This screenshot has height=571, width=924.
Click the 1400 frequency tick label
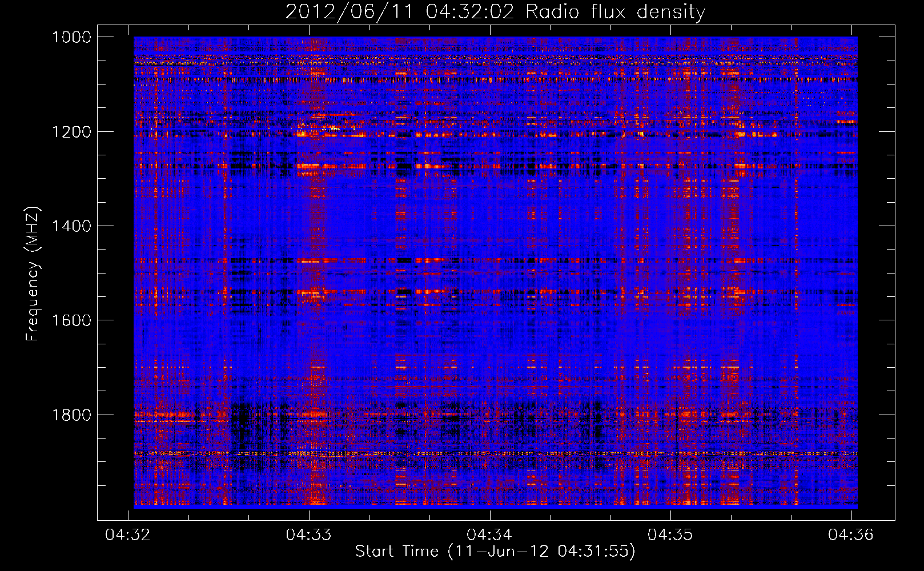click(71, 226)
